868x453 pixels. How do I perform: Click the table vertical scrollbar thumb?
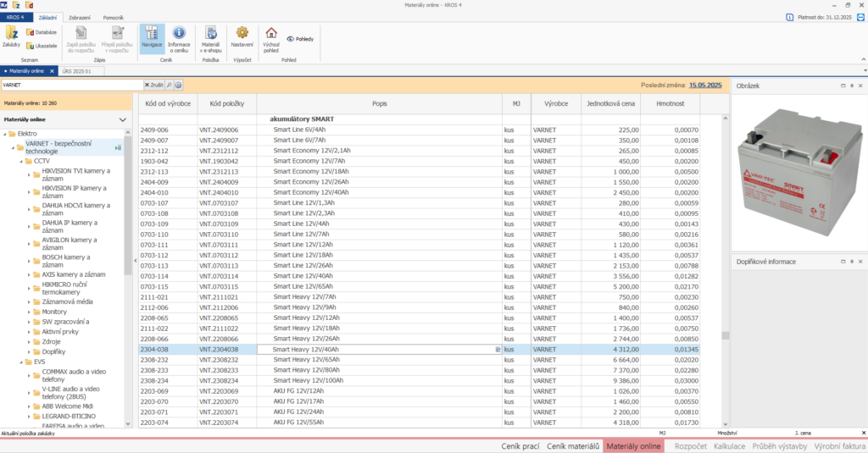tap(726, 335)
